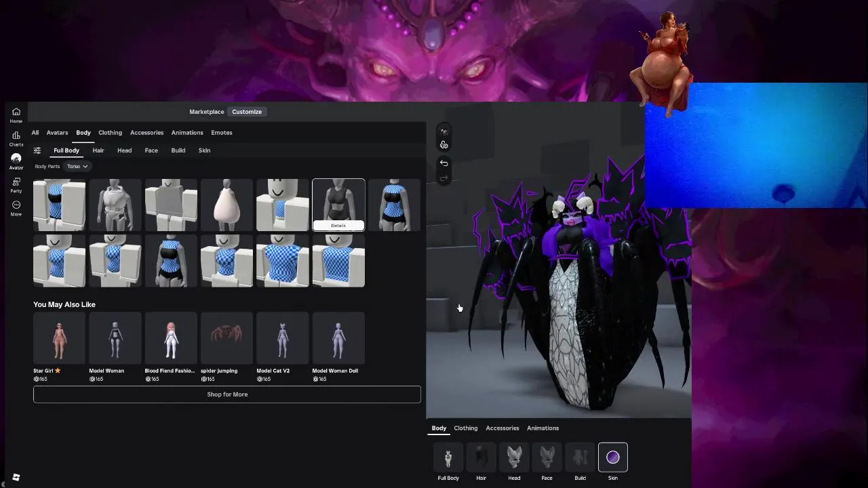This screenshot has width=868, height=488.
Task: Open the Model Woman Doll avatar thumbnail
Action: point(338,338)
